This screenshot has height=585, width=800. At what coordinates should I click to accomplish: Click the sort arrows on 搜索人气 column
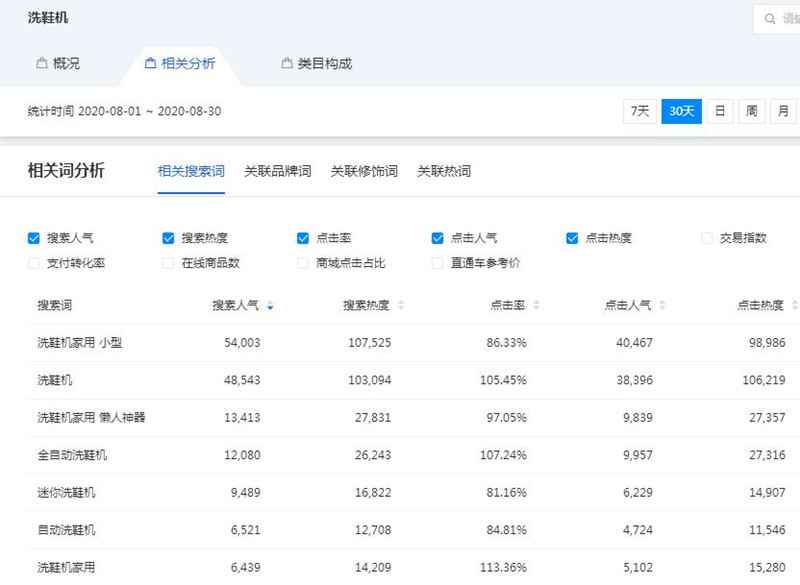[268, 305]
